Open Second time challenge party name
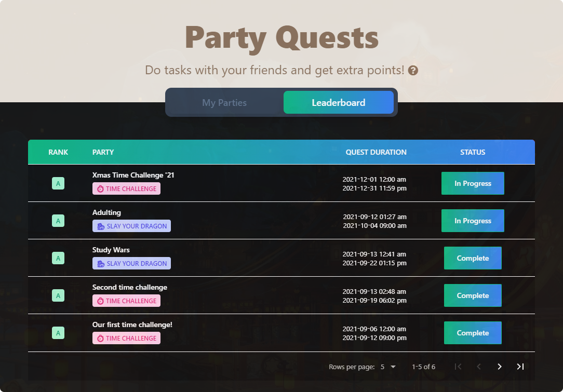This screenshot has width=563, height=392. (x=130, y=287)
